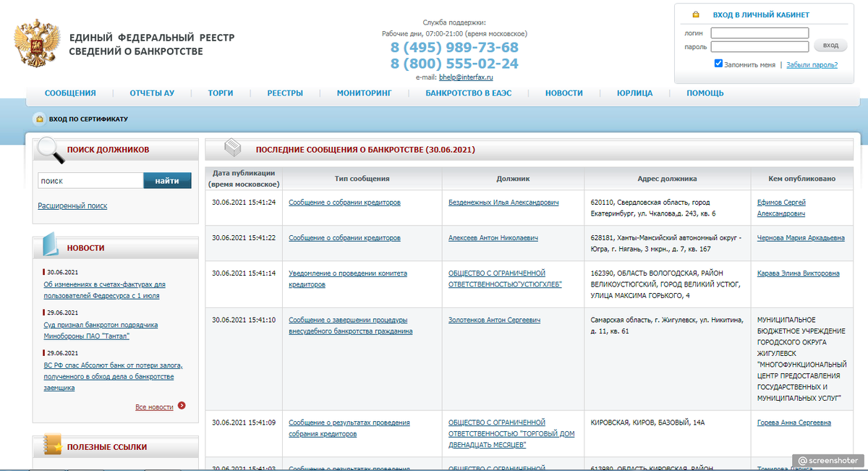Open news about подрядчика Минобороны ПАО Тантал
Image resolution: width=868 pixels, height=471 pixels.
pyautogui.click(x=101, y=330)
